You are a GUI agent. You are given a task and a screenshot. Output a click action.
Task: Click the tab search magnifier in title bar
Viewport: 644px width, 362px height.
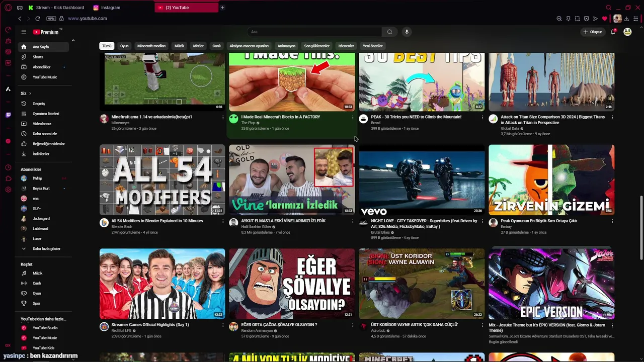click(609, 8)
